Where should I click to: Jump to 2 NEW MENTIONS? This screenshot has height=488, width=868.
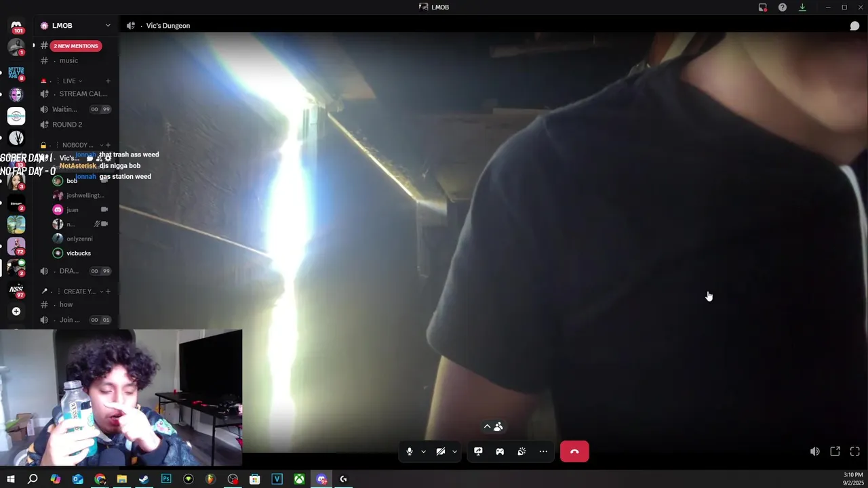pyautogui.click(x=76, y=46)
